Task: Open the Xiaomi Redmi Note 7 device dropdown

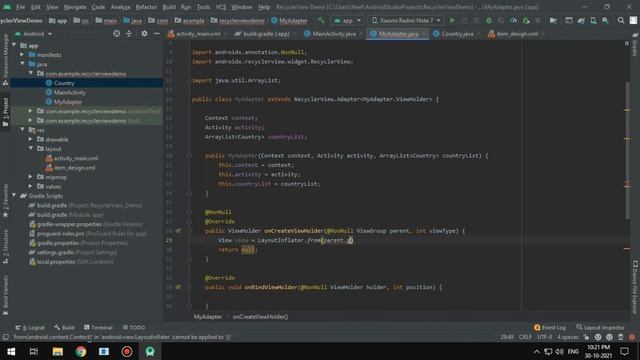Action: 406,20
